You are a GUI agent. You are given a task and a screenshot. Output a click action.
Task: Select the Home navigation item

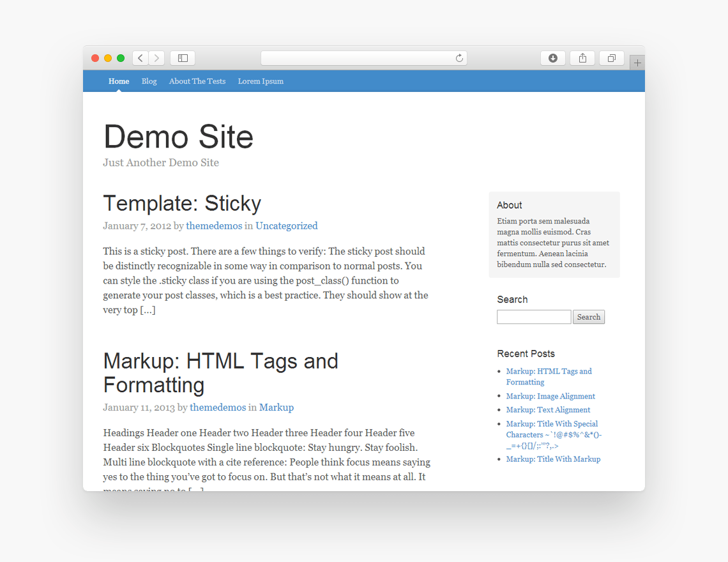tap(119, 81)
